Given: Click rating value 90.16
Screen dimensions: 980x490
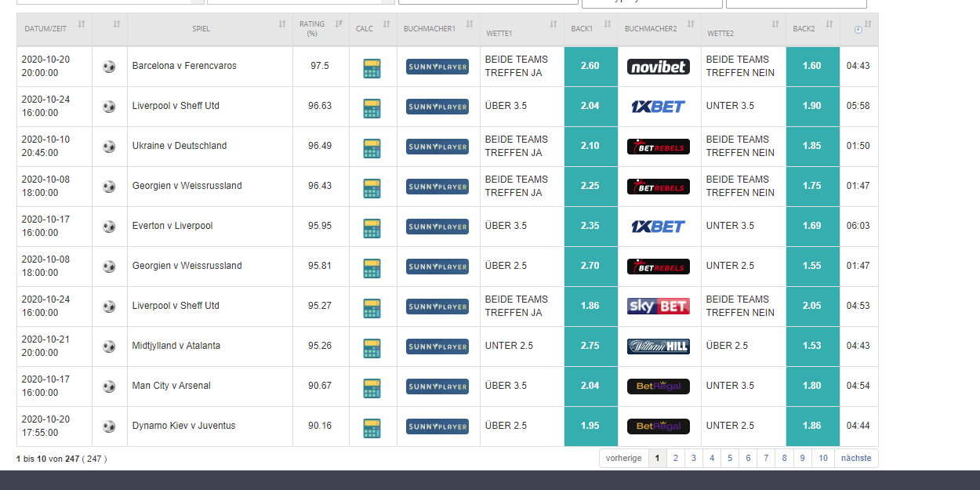Looking at the screenshot, I should pos(320,426).
